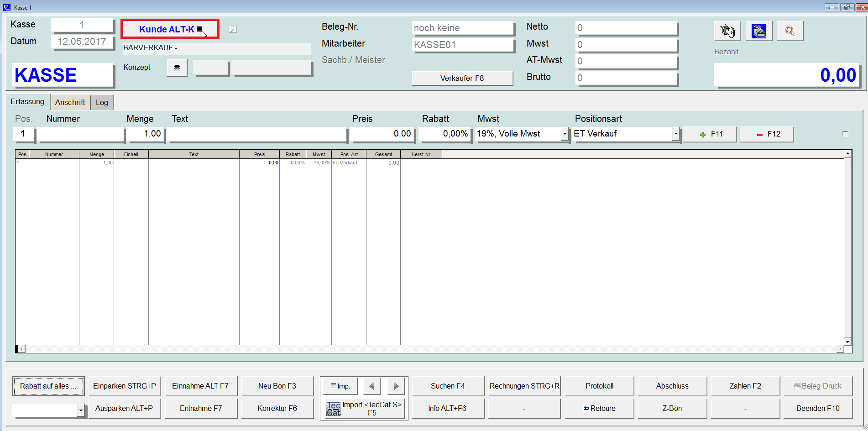Click Einnahme ALT-F7 button

click(200, 386)
